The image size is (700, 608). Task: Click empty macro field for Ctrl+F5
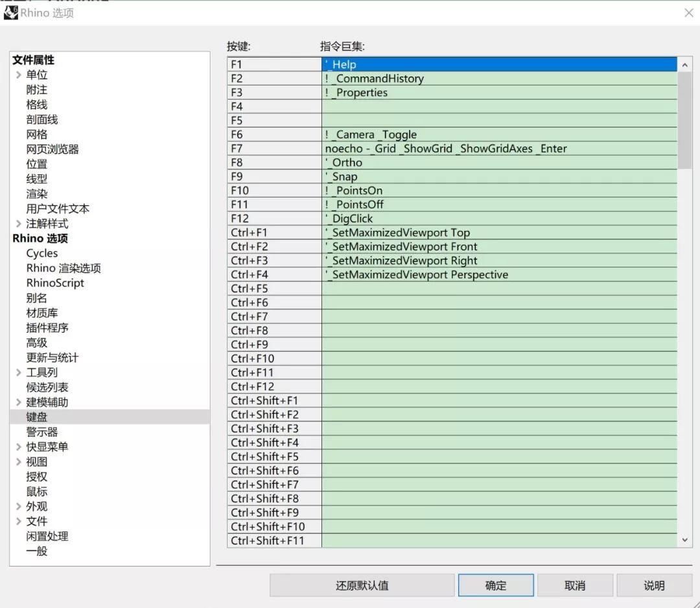(x=499, y=288)
